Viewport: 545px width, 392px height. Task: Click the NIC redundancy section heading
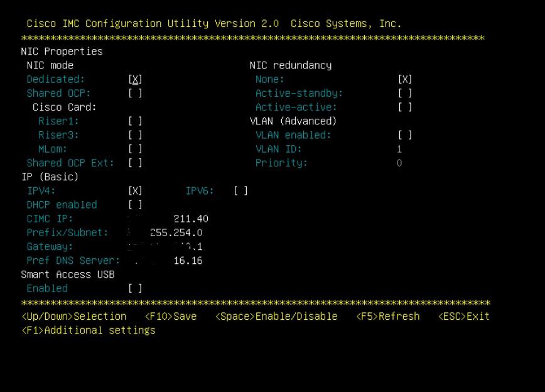click(x=291, y=65)
